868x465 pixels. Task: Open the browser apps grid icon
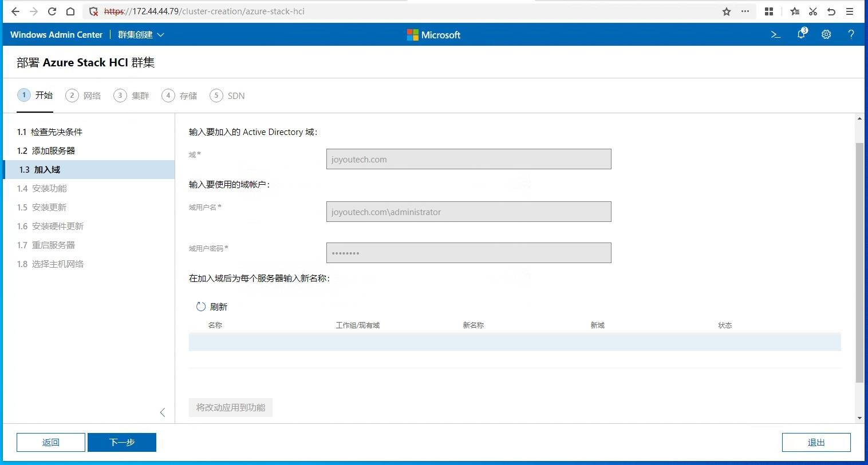coord(769,11)
